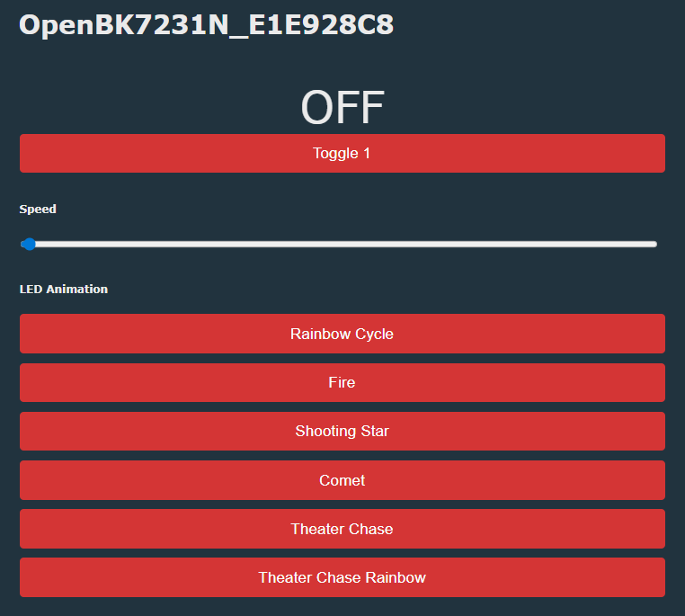The width and height of the screenshot is (685, 616).
Task: Activate the Shooting Star animation
Action: point(342,432)
